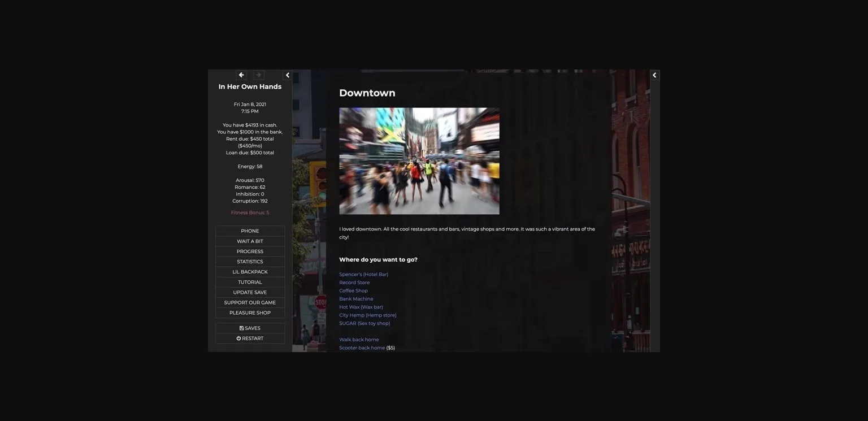Viewport: 868px width, 421px height.
Task: Click the blurry Downtown street image
Action: (x=419, y=161)
